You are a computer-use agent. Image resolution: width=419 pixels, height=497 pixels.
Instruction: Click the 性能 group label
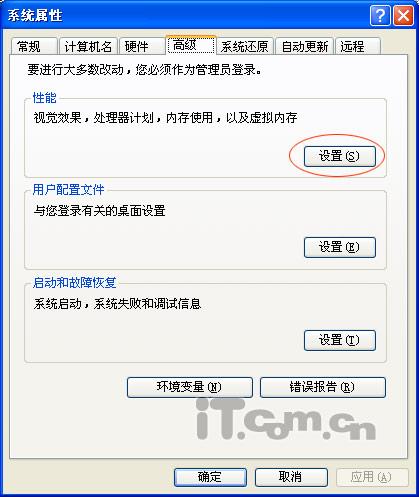(45, 98)
